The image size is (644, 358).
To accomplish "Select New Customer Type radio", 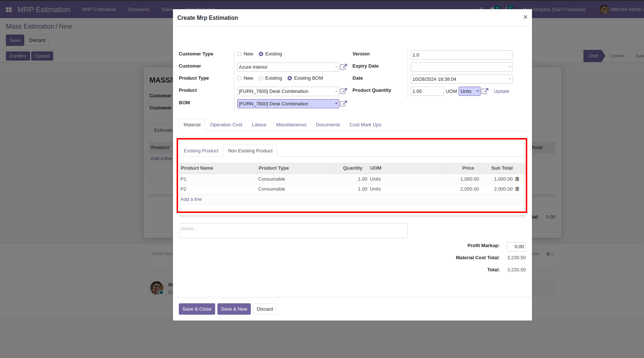I will (239, 54).
